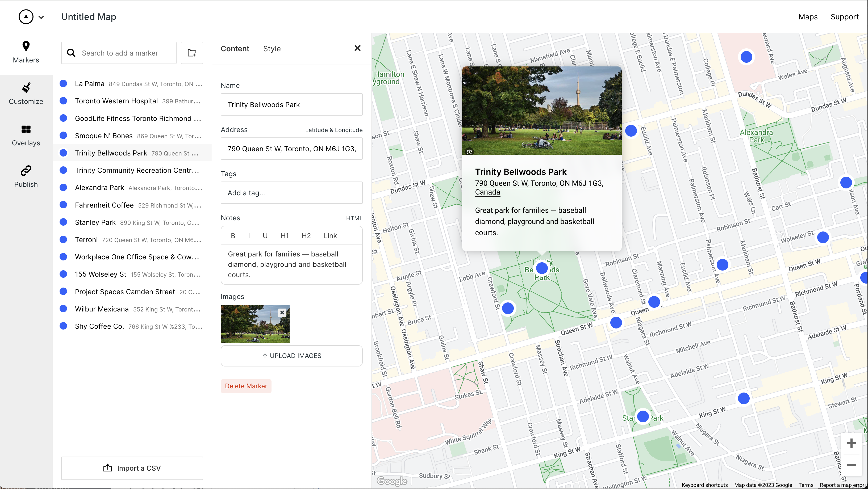Select the Toronto Western Hospital marker row
Image resolution: width=868 pixels, height=489 pixels.
click(x=132, y=101)
